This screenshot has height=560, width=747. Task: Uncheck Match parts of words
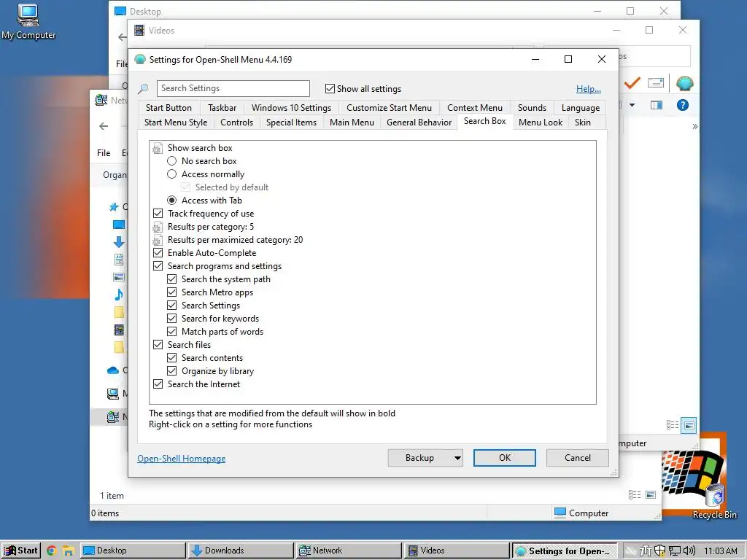(x=172, y=332)
